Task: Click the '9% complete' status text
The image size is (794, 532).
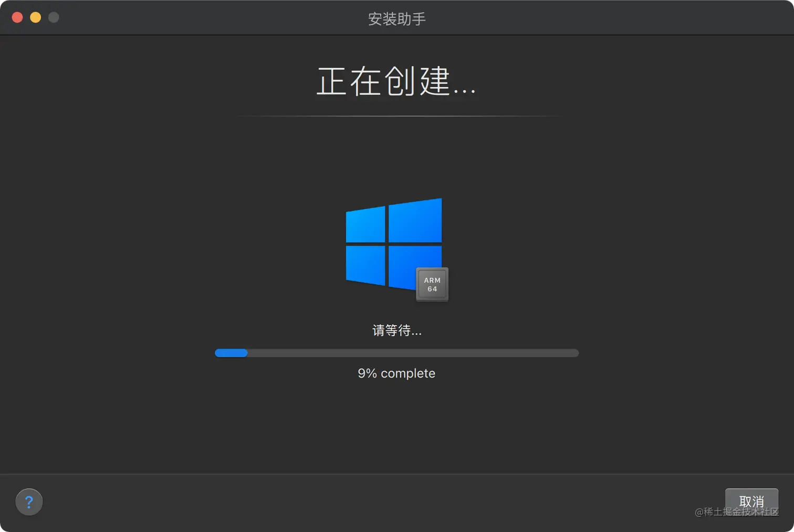Action: (x=396, y=373)
